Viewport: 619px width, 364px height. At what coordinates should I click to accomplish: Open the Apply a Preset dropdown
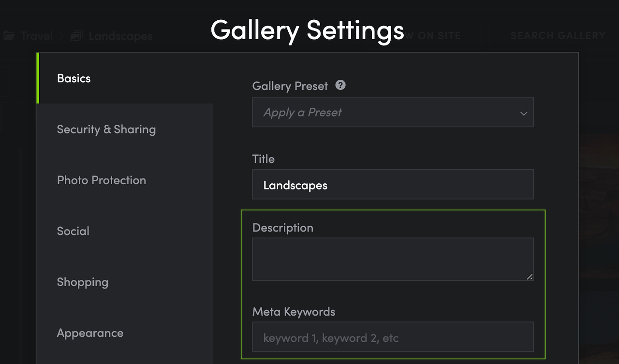[x=393, y=112]
